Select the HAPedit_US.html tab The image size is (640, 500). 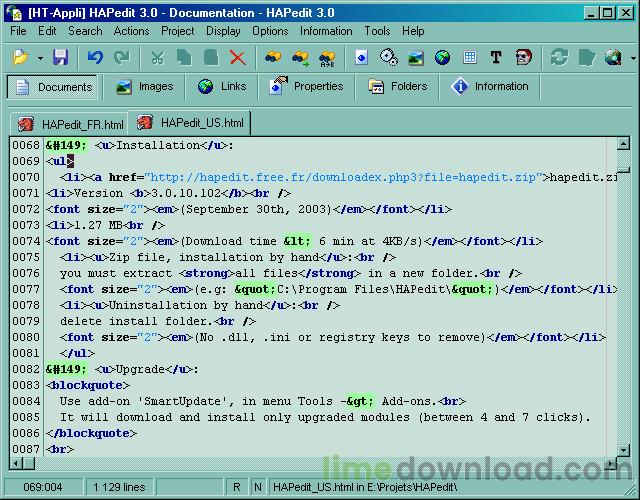tap(189, 122)
